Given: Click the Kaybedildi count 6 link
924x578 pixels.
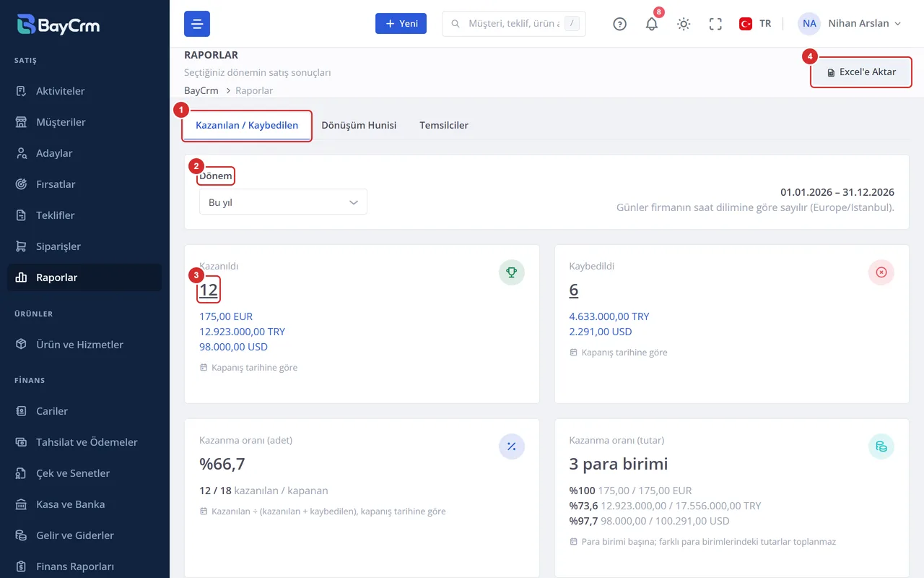Looking at the screenshot, I should 574,290.
